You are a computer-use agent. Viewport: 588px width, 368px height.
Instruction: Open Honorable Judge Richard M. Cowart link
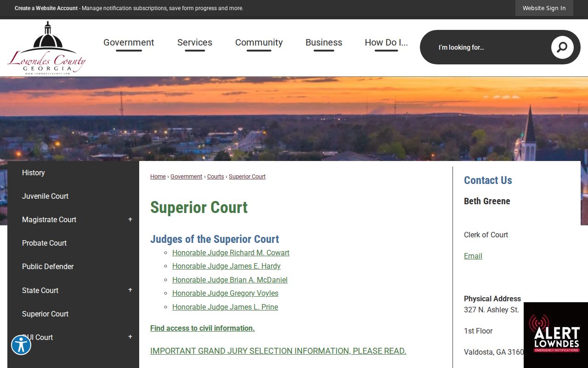coord(231,253)
